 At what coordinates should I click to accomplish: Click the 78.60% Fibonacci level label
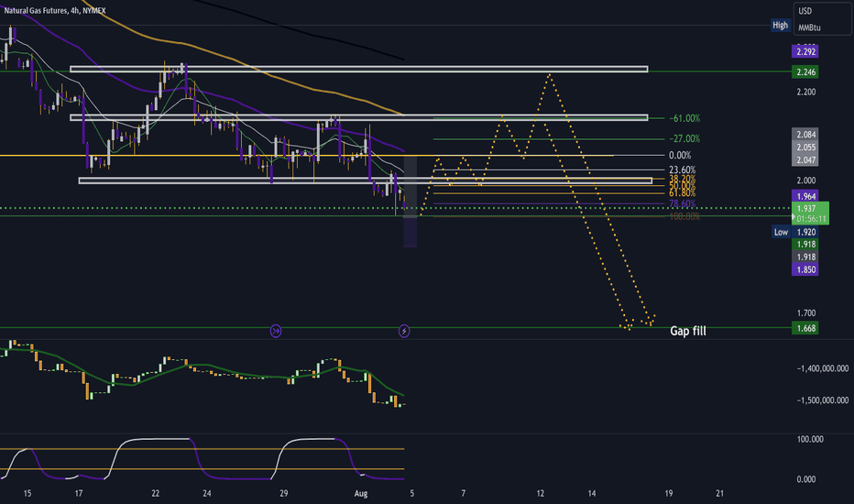click(x=682, y=203)
